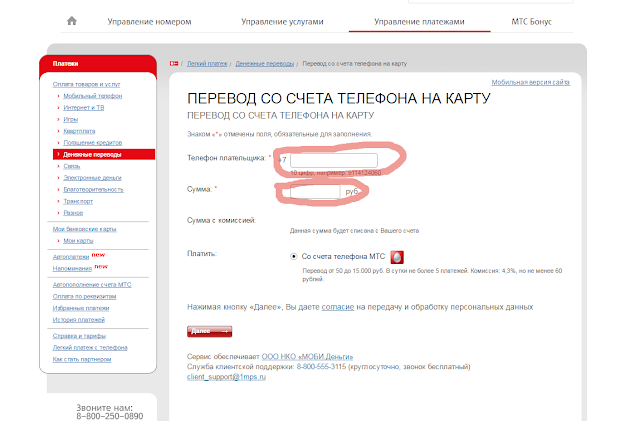
Task: Open 'Напоминание' sidebar link
Action: click(72, 268)
